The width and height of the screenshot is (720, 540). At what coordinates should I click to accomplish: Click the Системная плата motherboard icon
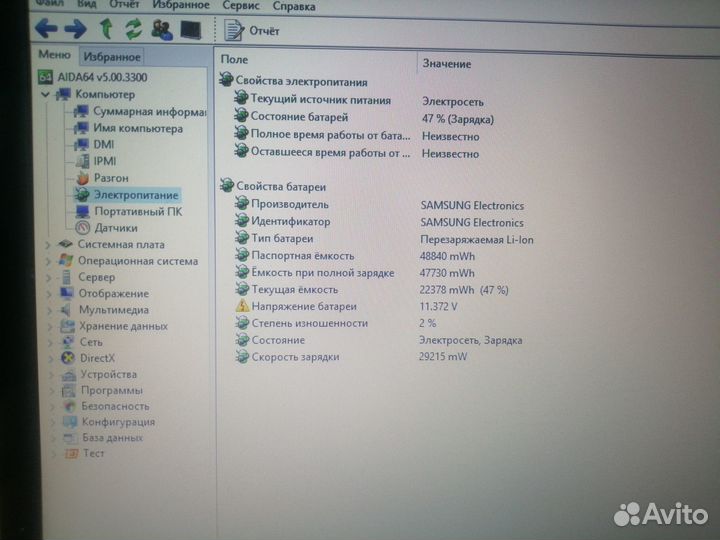coord(66,244)
